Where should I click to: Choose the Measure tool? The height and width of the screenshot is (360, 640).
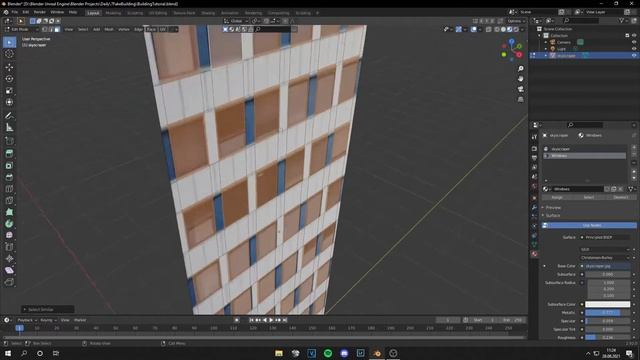click(x=9, y=128)
